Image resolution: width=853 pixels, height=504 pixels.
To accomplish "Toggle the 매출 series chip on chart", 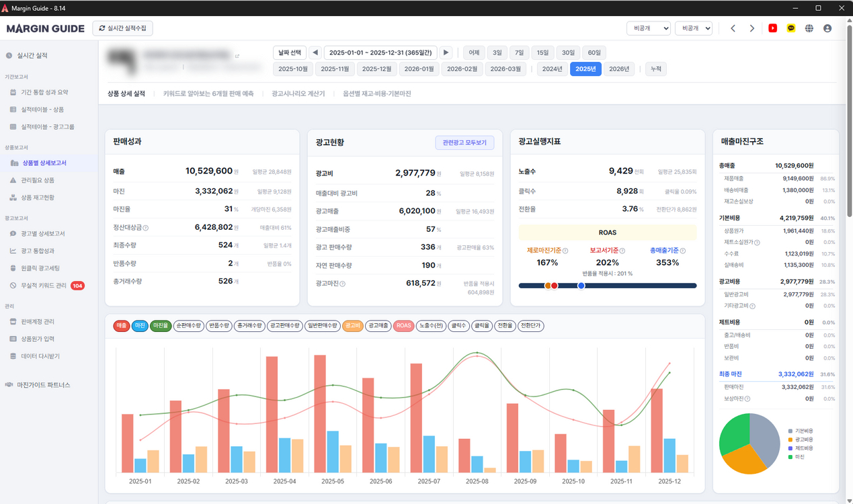I will [122, 326].
